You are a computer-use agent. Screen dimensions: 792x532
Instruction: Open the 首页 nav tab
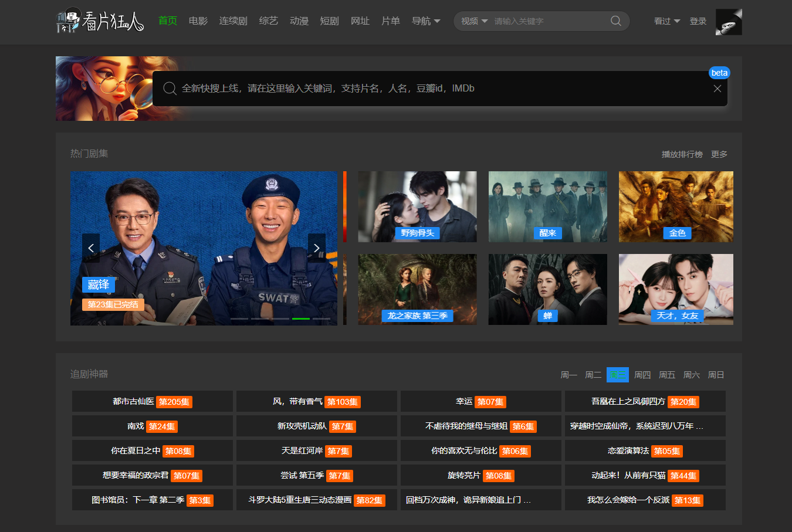(x=168, y=21)
